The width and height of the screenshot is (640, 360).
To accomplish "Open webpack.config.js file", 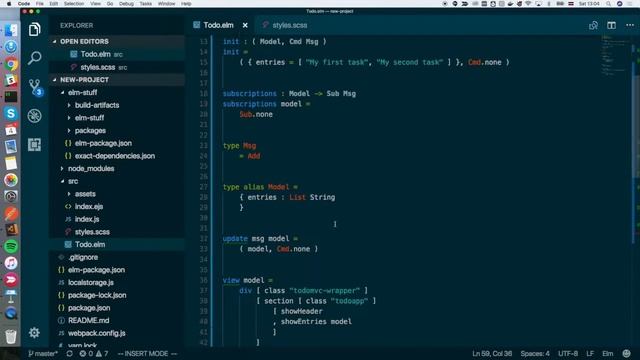I will coord(117,333).
